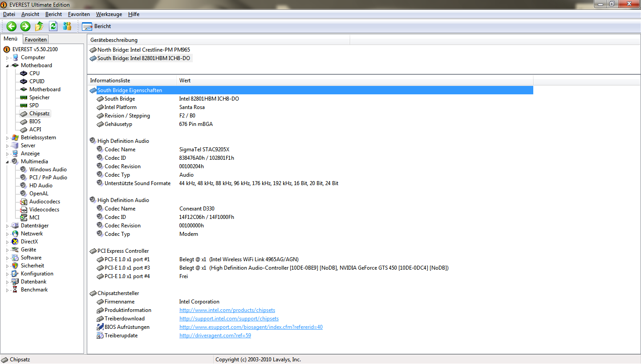This screenshot has height=364, width=641.
Task: Expand the Datenträger tree node
Action: click(7, 226)
